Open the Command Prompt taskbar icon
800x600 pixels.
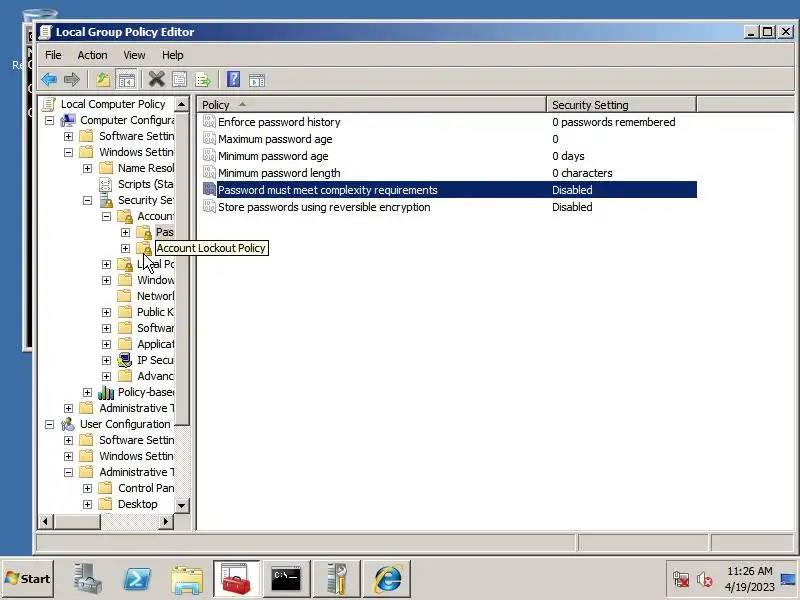click(286, 579)
